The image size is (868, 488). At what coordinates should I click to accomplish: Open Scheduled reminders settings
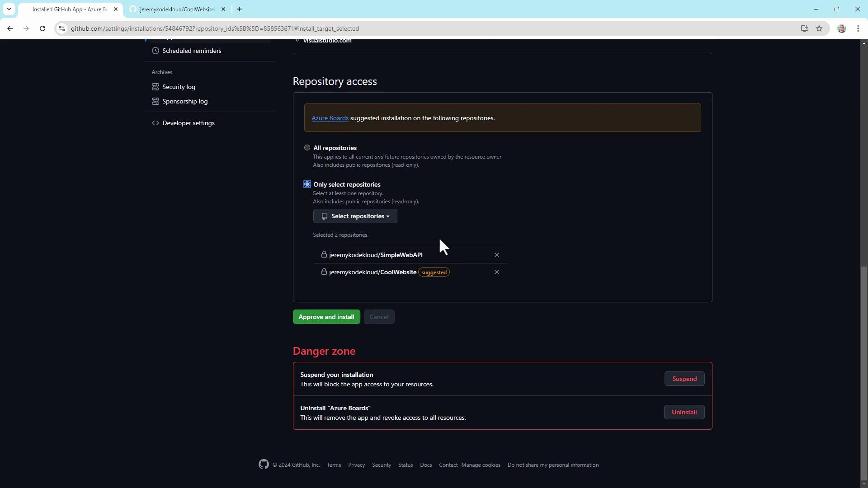(x=192, y=51)
